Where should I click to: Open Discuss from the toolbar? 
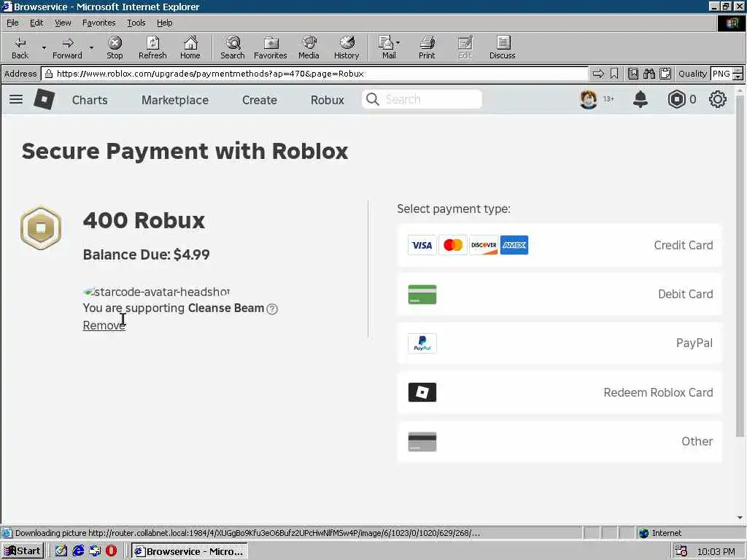[502, 47]
